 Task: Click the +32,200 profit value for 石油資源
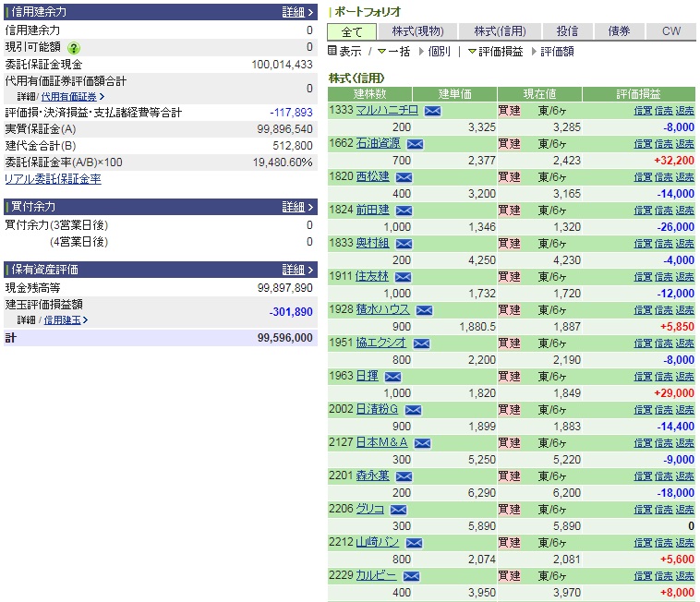coord(673,161)
